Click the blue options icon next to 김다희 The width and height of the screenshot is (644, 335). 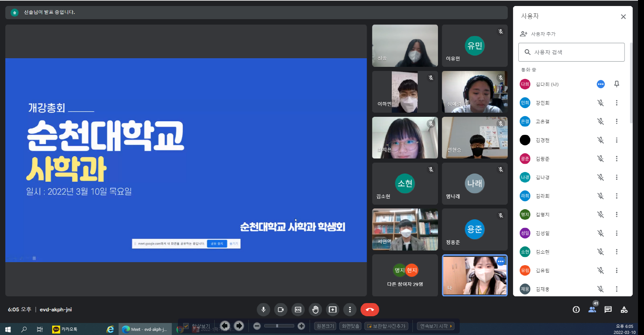point(601,84)
